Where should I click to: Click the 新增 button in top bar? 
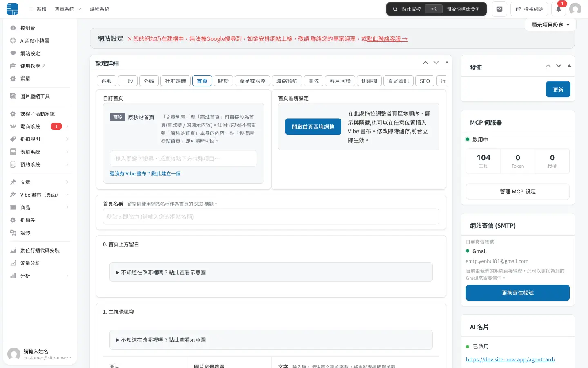point(37,9)
